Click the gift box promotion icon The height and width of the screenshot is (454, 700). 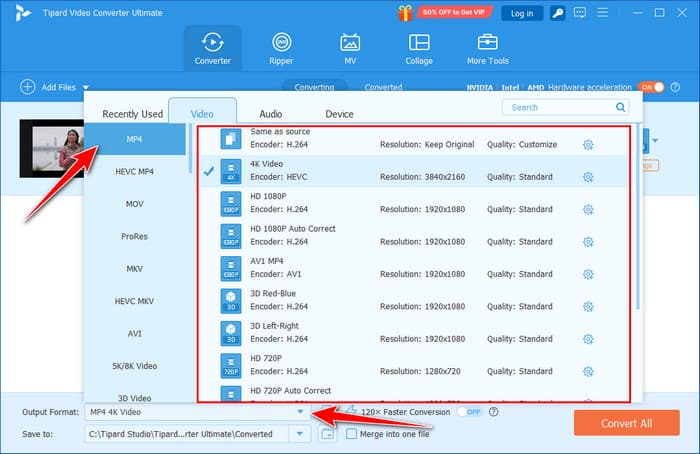click(405, 13)
